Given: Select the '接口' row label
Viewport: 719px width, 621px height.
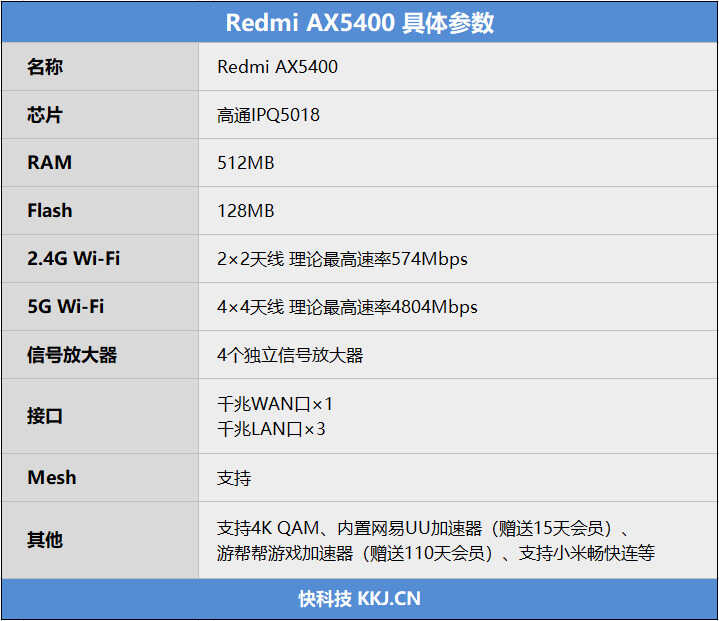Looking at the screenshot, I should click(x=45, y=416).
